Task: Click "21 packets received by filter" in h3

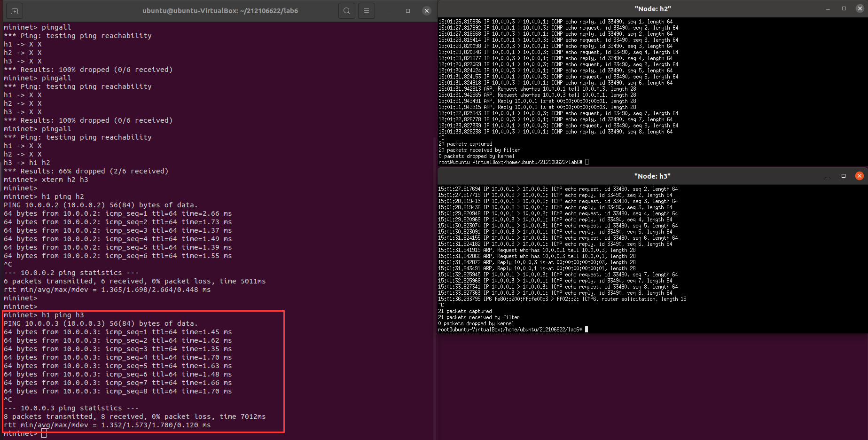Action: pos(479,317)
